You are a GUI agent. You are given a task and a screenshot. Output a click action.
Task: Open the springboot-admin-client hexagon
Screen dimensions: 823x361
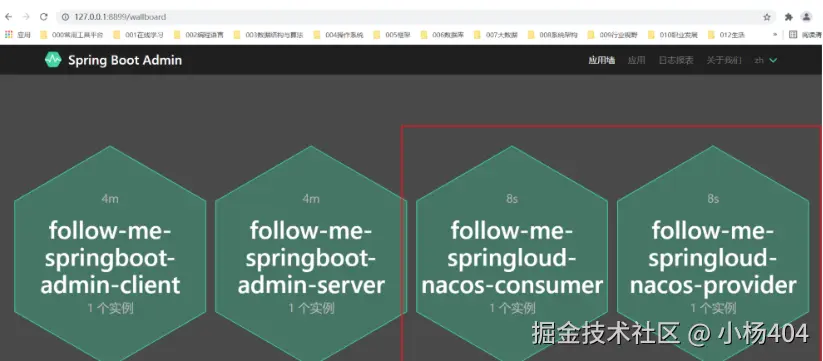(110, 257)
